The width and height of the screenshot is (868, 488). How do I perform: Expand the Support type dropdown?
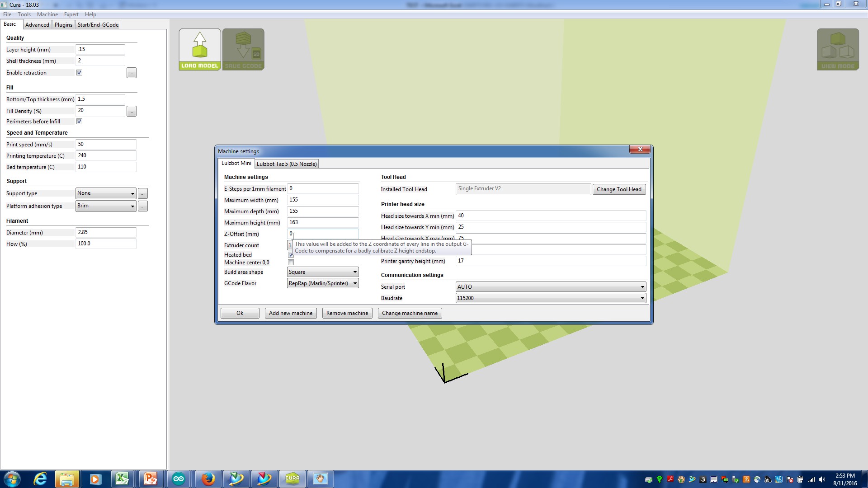coord(106,193)
